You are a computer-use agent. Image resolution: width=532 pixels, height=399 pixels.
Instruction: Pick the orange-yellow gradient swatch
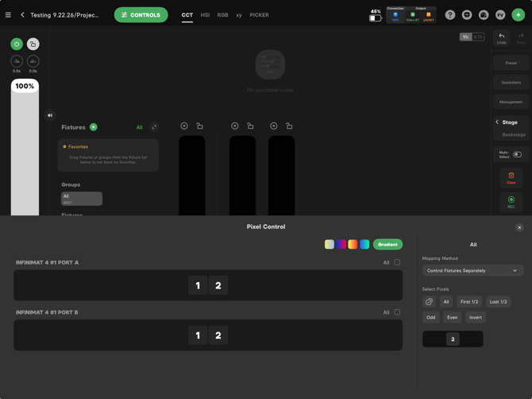click(353, 244)
